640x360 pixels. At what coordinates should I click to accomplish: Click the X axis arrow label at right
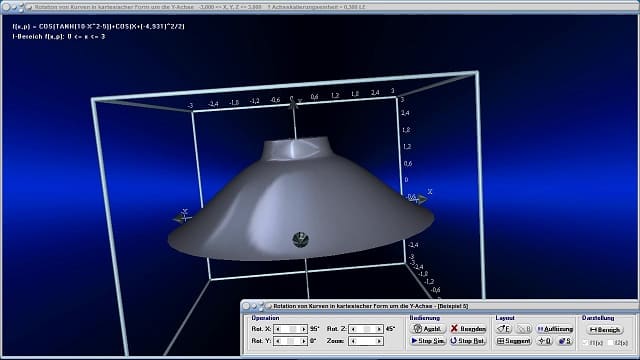tap(429, 191)
